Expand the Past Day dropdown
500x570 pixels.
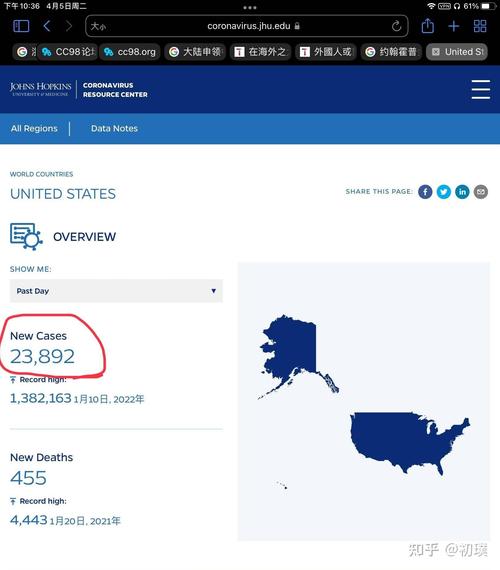(116, 291)
